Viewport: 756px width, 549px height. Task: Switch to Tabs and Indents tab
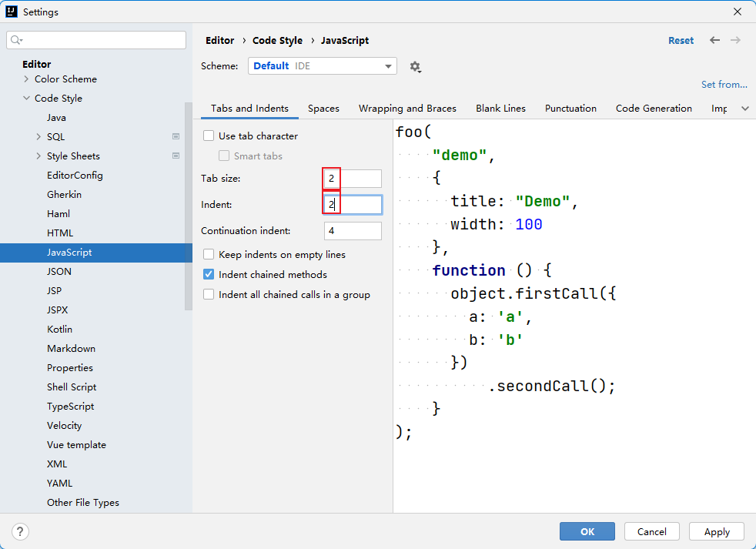[249, 109]
